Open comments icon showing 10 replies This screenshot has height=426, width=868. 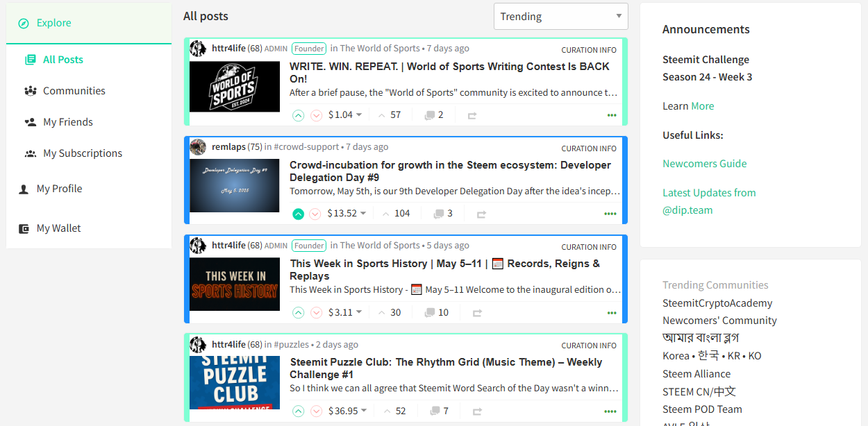(x=437, y=313)
